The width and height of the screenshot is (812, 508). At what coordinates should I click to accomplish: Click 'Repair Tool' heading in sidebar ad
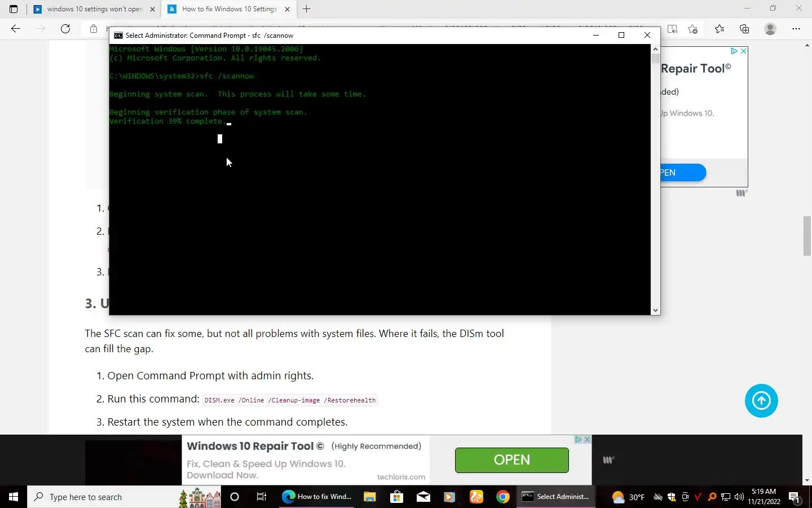696,68
